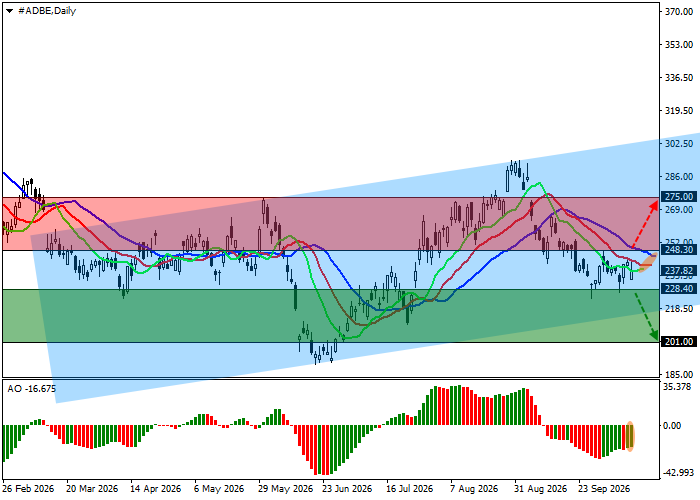Viewport: 700px width, 500px height.
Task: Click the 237.82 current price label
Action: [x=679, y=271]
